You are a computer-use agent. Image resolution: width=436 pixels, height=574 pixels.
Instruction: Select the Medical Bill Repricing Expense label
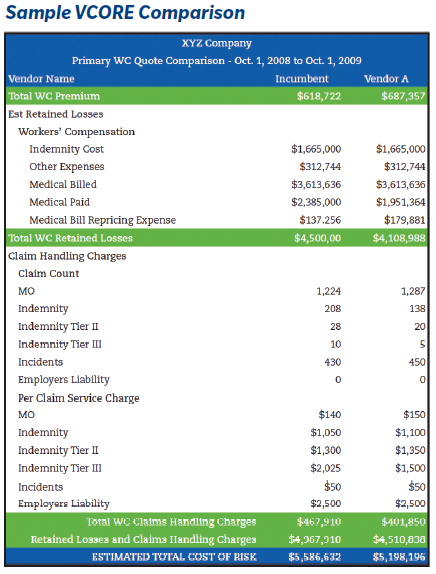tap(103, 220)
